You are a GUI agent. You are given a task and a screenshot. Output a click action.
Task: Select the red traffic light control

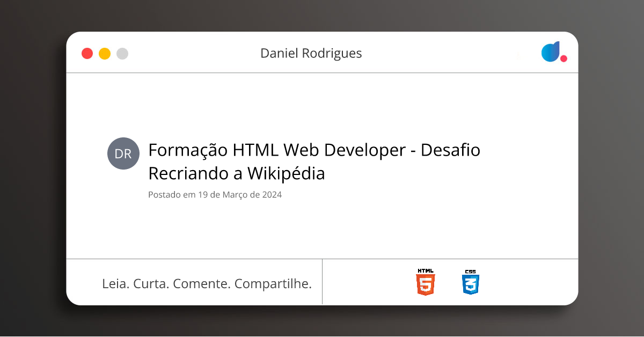[x=87, y=53]
